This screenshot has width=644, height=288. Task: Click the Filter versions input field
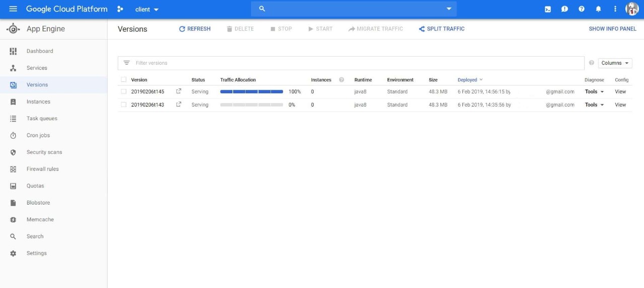tap(352, 63)
